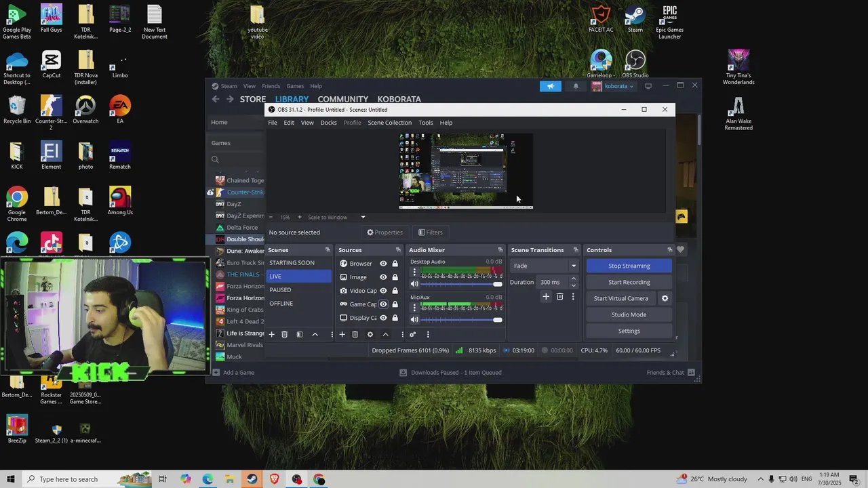Open scene filters icon in Scenes dock

300,334
